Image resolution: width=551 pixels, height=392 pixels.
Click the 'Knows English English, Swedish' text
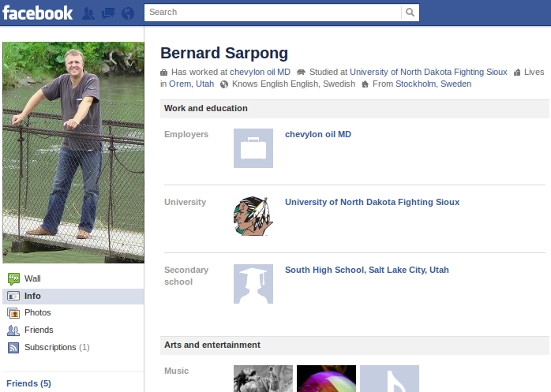point(294,84)
